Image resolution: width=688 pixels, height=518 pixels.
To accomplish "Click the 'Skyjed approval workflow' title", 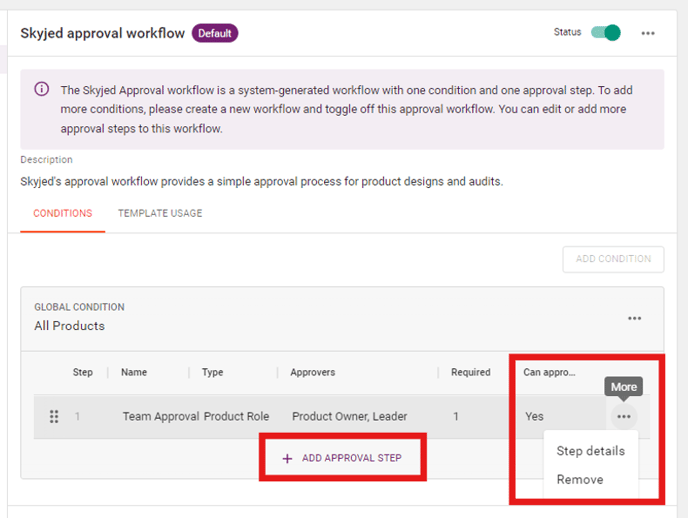I will pyautogui.click(x=103, y=33).
